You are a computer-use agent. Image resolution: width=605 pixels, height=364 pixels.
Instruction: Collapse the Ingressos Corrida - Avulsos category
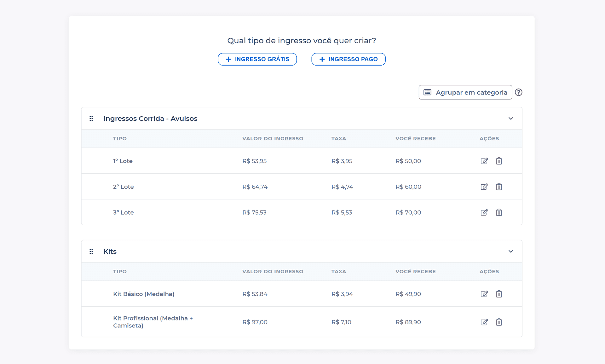pyautogui.click(x=511, y=118)
